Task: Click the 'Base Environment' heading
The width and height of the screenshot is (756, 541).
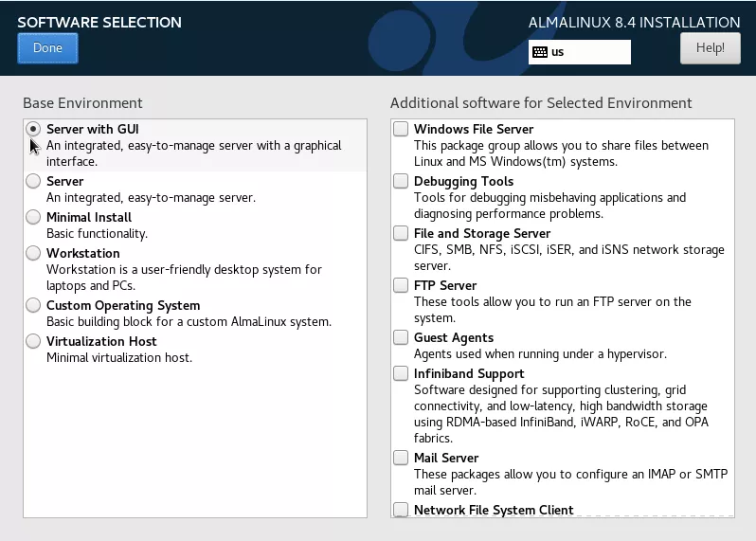Action: [82, 103]
